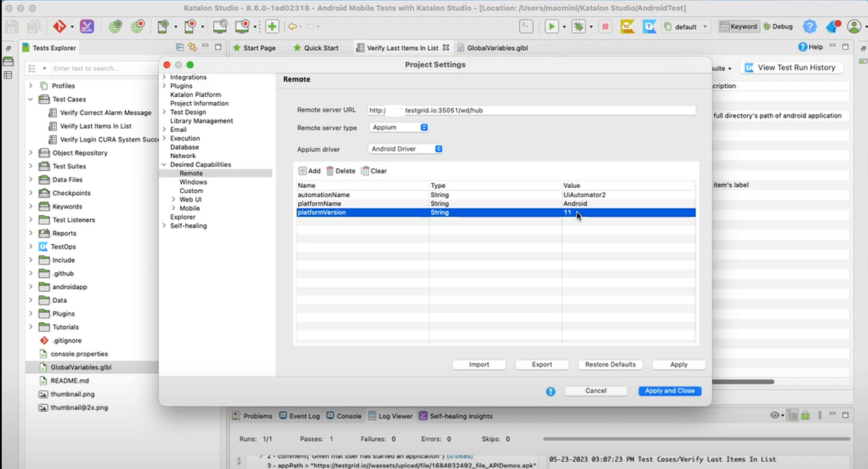Screen dimensions: 868x469
Task: Select the automationName capability row
Action: 496,195
